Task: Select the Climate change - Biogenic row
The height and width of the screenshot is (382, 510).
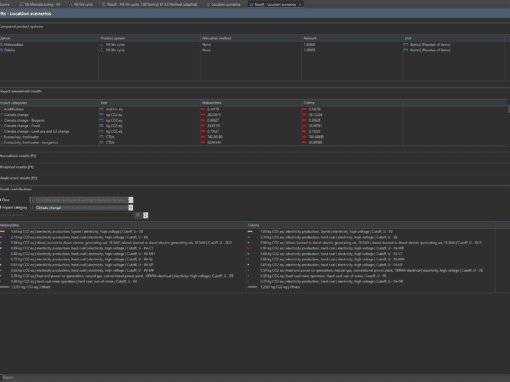Action: [253, 120]
